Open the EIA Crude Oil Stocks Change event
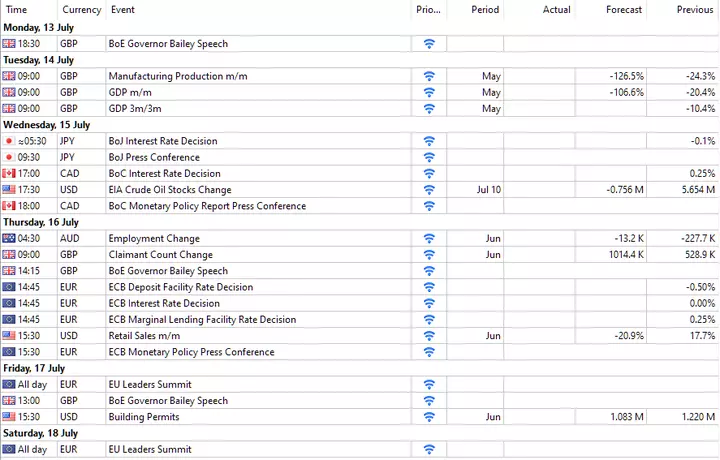The height and width of the screenshot is (460, 720). [170, 190]
